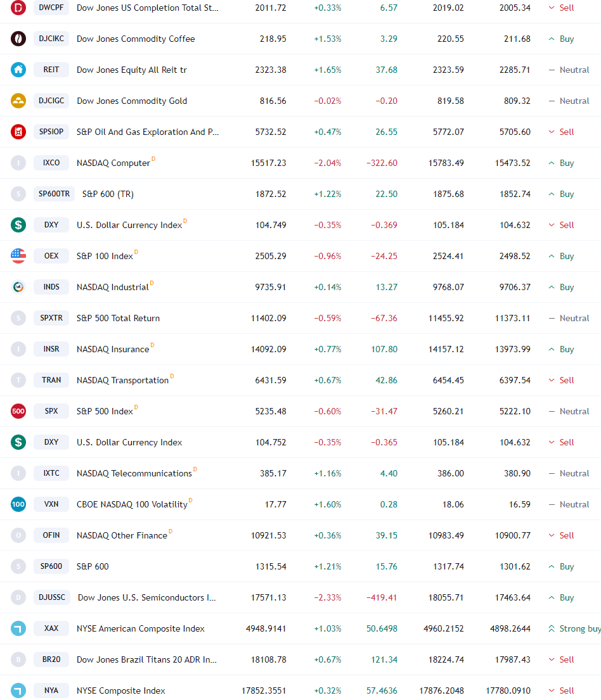Click the NASDAQ Other Finance price 10921.53
601x700 pixels.
pos(269,535)
